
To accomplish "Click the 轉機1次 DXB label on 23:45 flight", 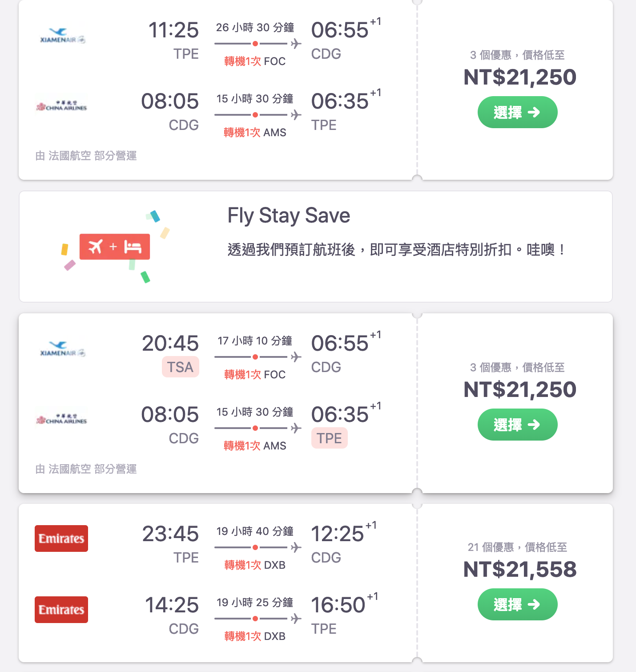I will click(x=255, y=565).
